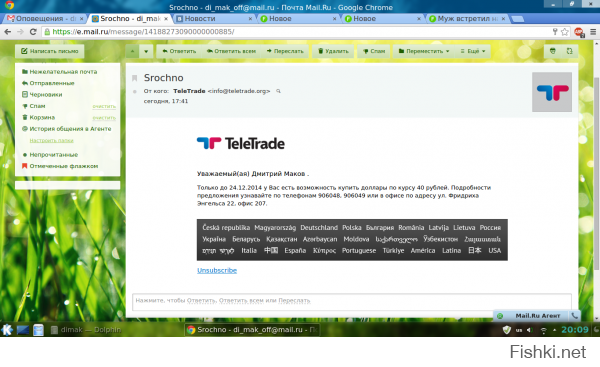
Task: Toggle the unread dot next to sender
Action: (x=134, y=91)
